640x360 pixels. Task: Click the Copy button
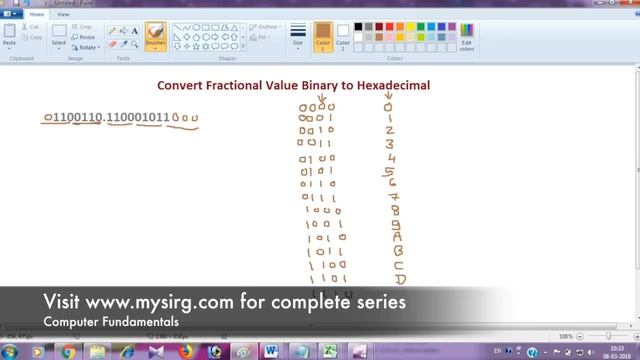[32, 37]
